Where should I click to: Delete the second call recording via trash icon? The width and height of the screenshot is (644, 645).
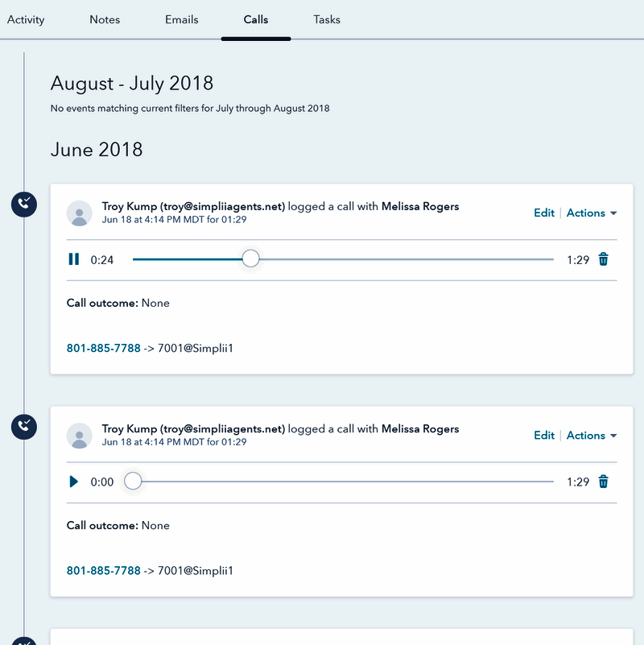click(603, 481)
